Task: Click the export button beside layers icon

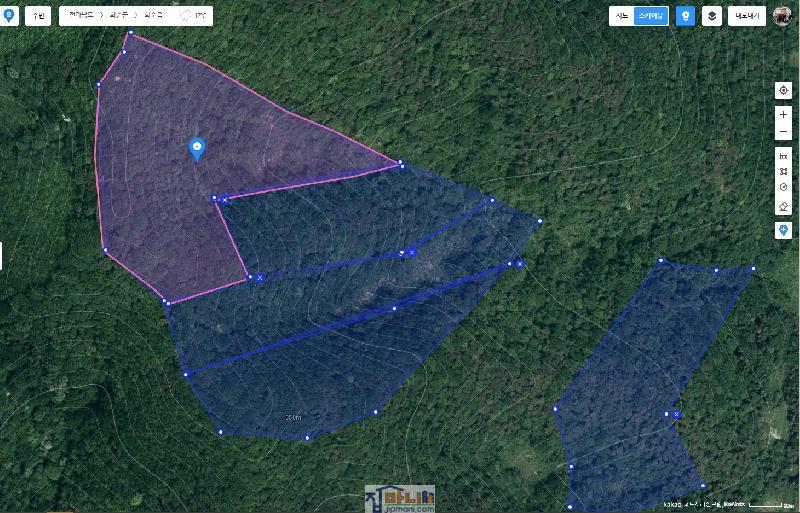Action: (746, 16)
